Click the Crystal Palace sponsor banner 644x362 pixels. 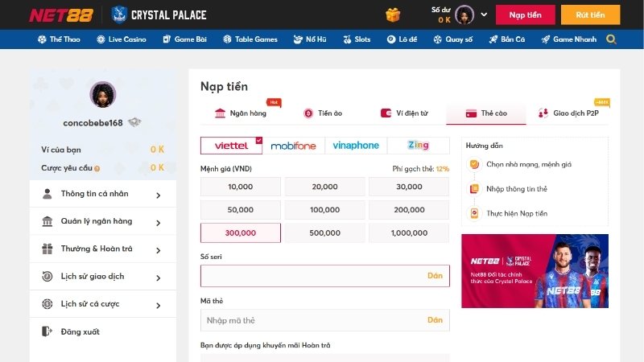coord(535,271)
